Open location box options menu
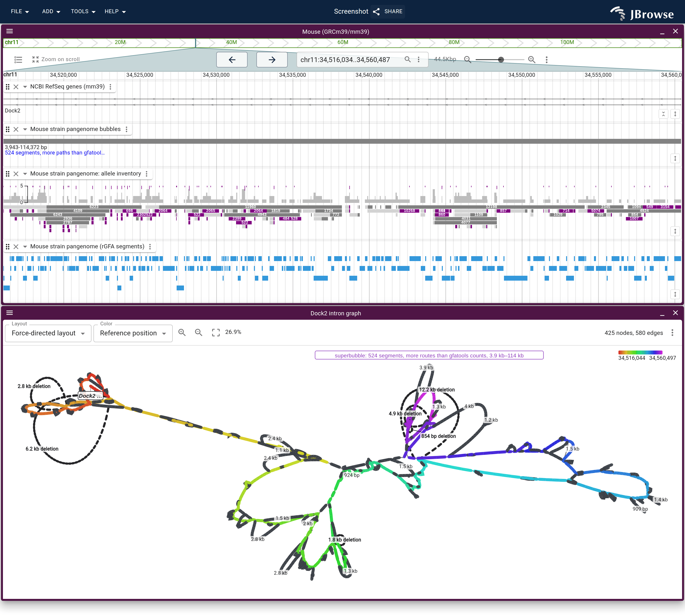Screen dimensions: 685x616 coord(419,60)
